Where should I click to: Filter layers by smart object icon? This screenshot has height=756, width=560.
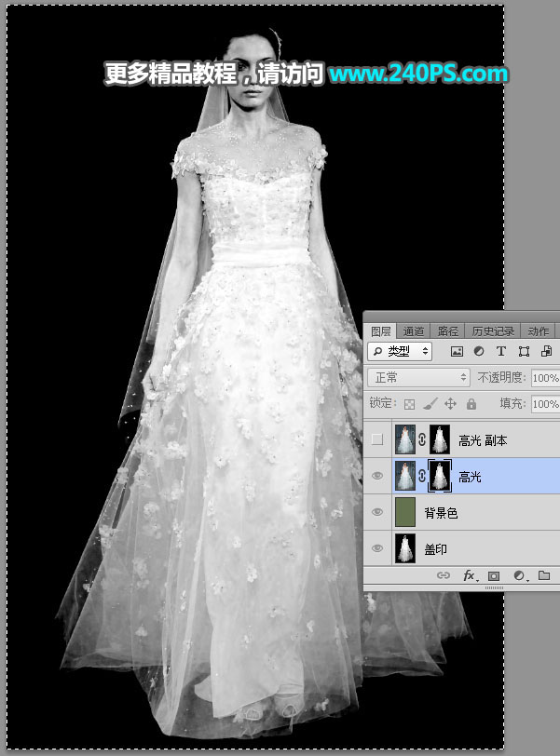[x=547, y=352]
